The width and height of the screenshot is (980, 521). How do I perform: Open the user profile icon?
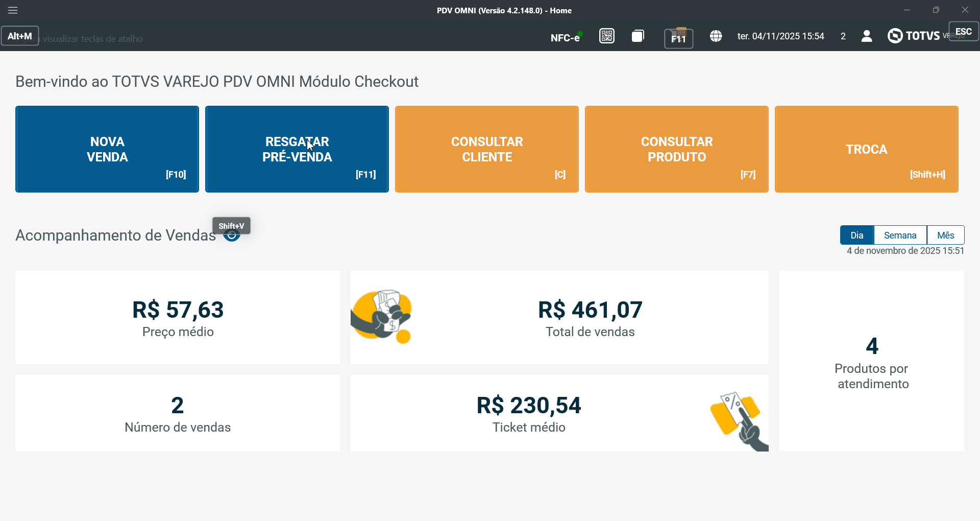tap(866, 36)
